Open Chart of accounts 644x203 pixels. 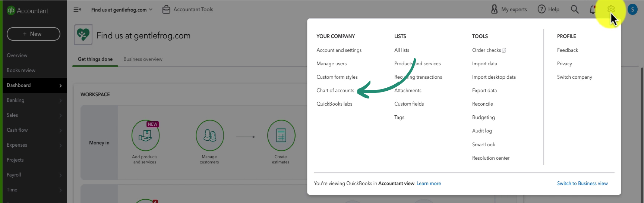[335, 90]
